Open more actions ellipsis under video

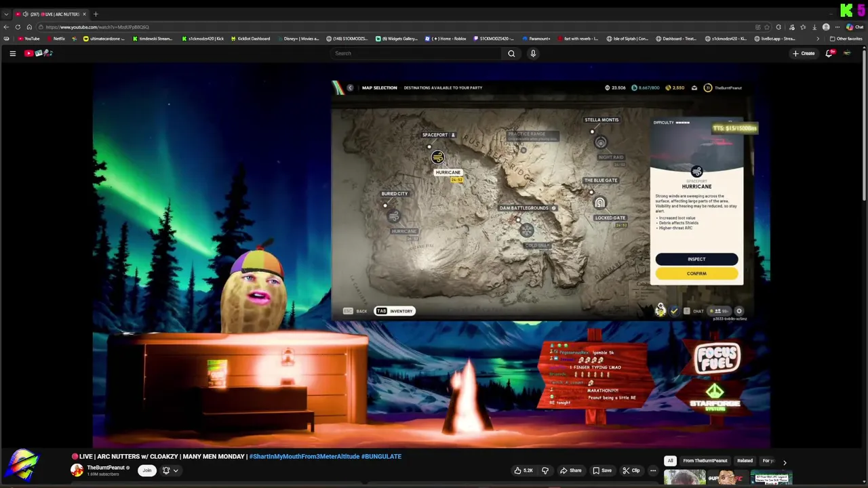point(653,470)
